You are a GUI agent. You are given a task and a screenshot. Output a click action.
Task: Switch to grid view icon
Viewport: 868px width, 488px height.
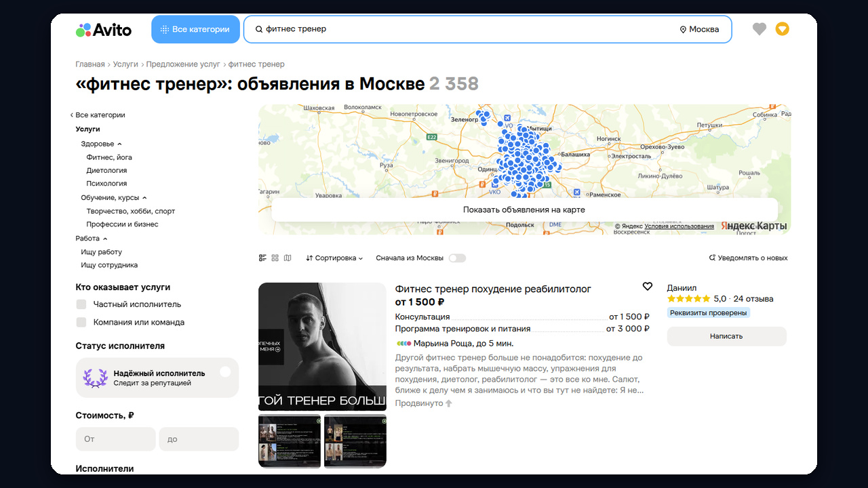click(x=275, y=258)
